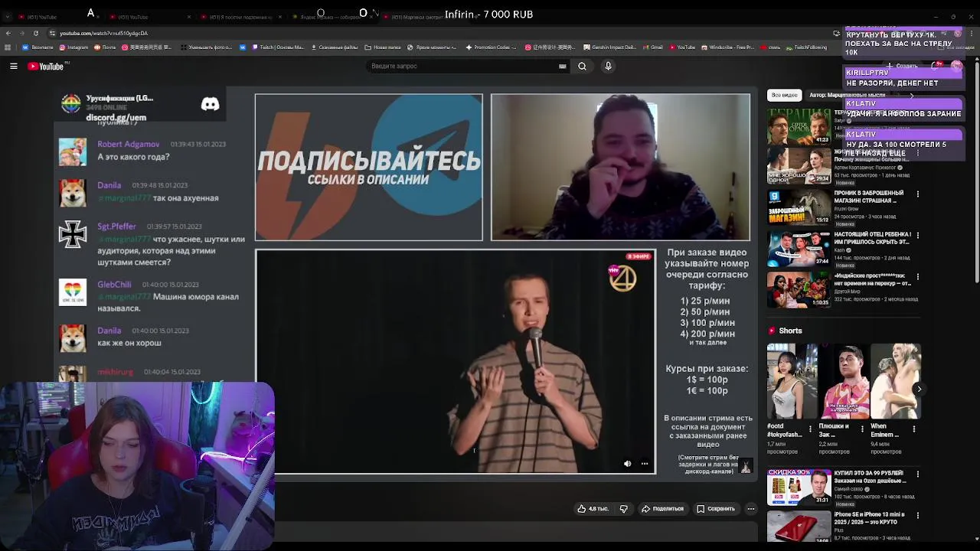Open the apps grid in the bookmarks bar
Screen dimensions: 980x551
point(8,47)
